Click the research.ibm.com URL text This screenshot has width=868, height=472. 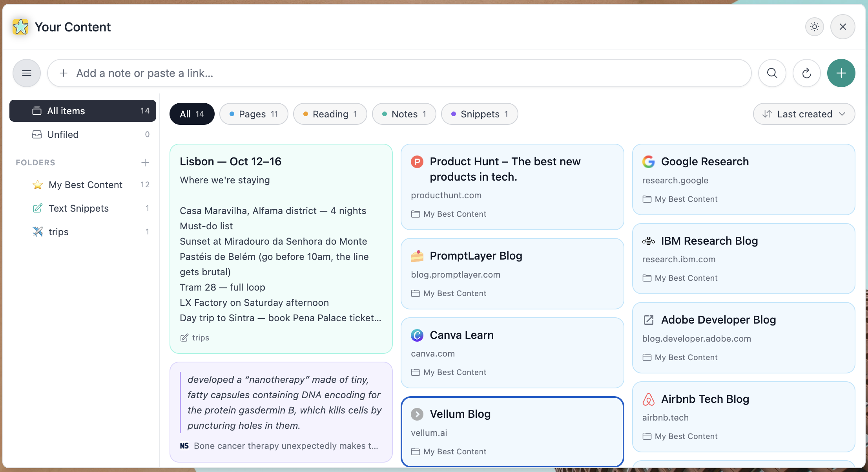[679, 259]
